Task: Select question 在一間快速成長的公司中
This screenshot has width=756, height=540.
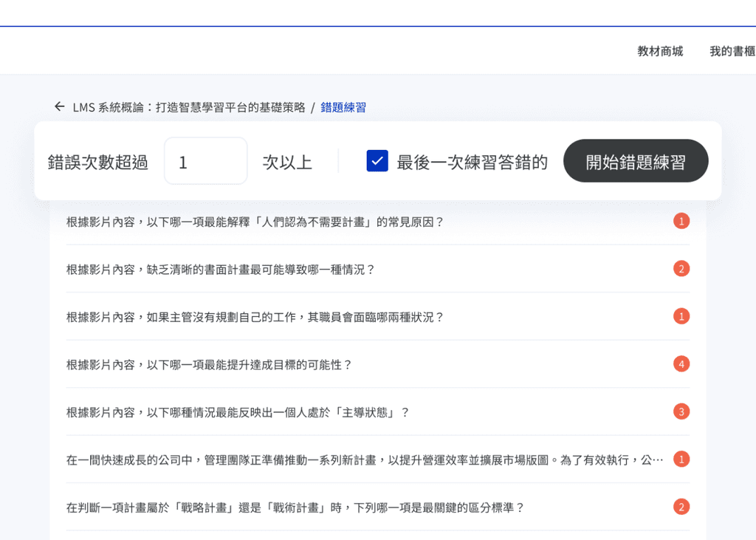Action: 365,460
